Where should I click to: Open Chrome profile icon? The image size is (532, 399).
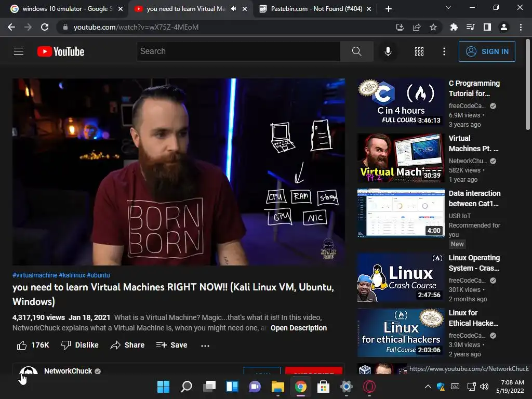click(504, 27)
